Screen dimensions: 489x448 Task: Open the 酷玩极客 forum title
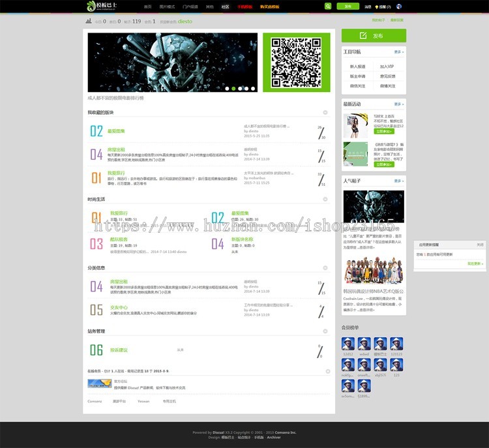click(119, 239)
